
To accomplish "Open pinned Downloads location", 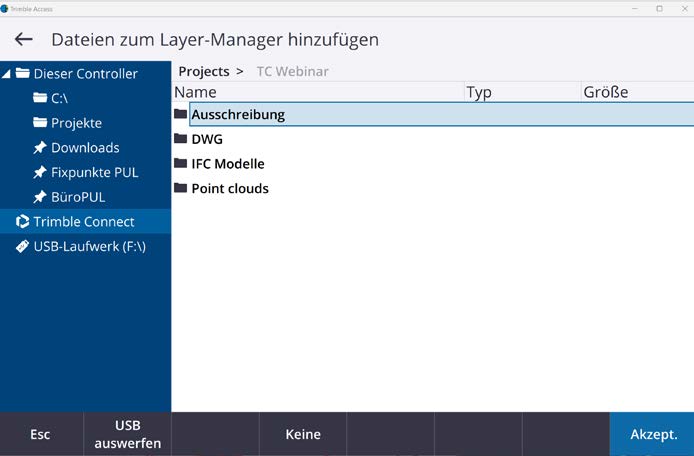I will click(x=84, y=148).
